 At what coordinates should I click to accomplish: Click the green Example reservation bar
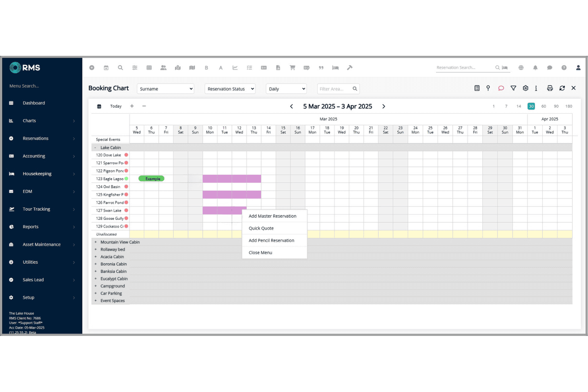coord(151,179)
